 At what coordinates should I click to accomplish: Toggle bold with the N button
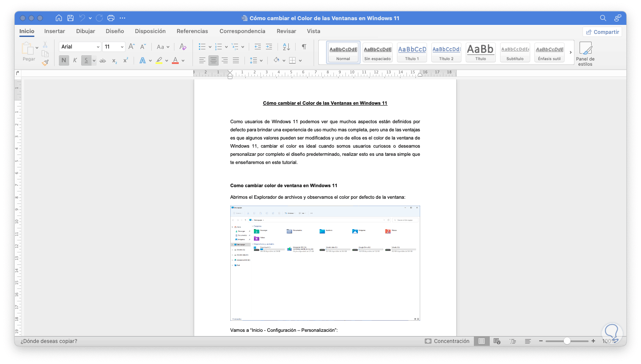click(64, 61)
